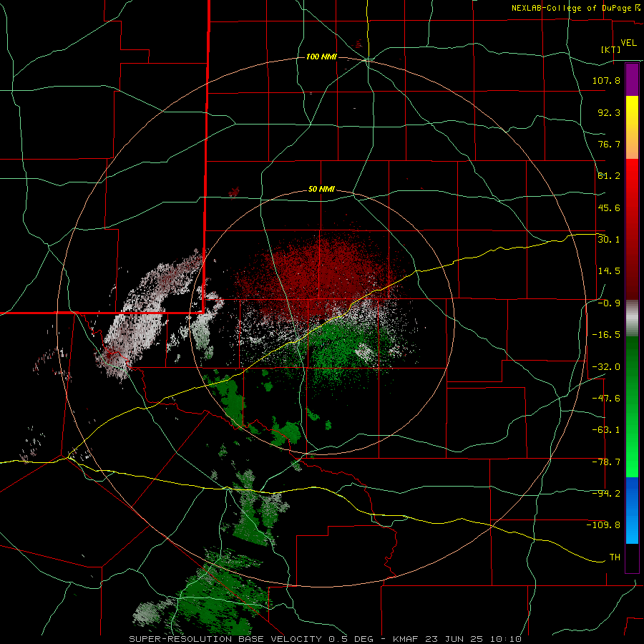Click the blue segment of the velocity color bar
This screenshot has width=644, height=644.
632,510
